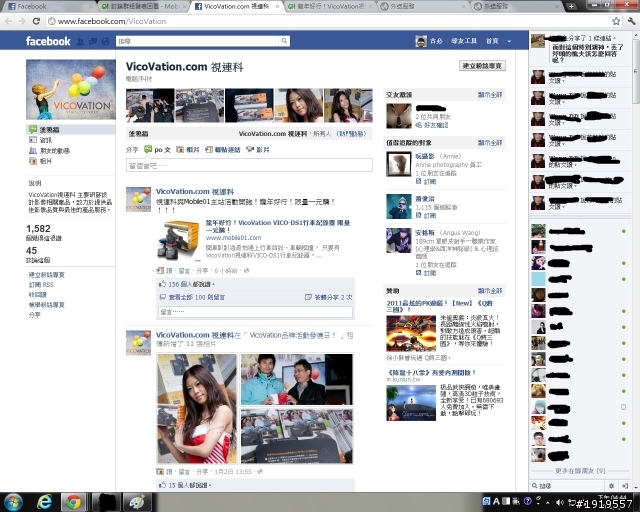Open the messages icon in Facebook header
This screenshot has height=512, width=640.
point(93,41)
